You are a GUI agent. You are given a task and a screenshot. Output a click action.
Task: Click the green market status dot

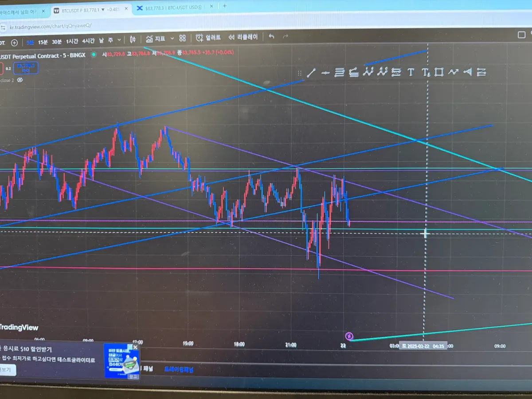94,55
